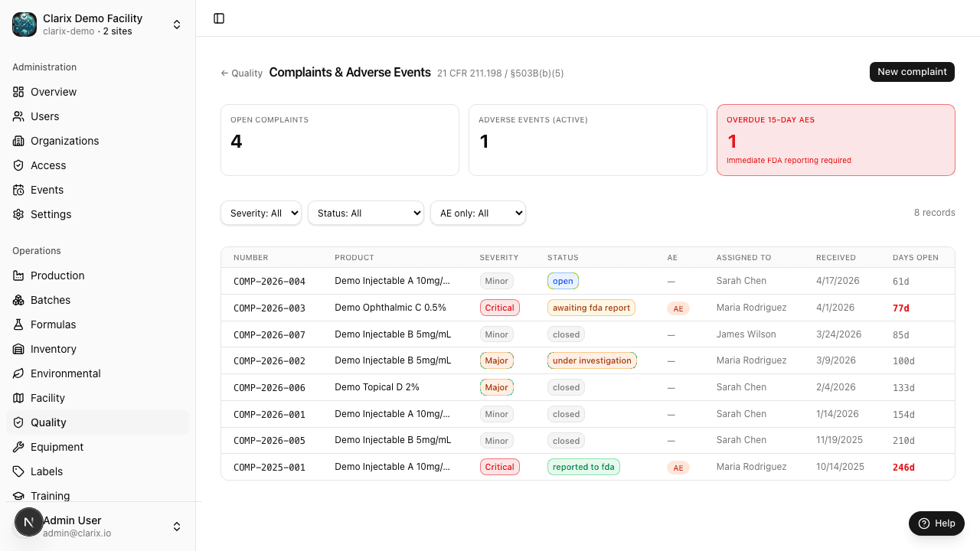The image size is (980, 551).
Task: Select Quality menu item in sidebar
Action: pos(97,422)
